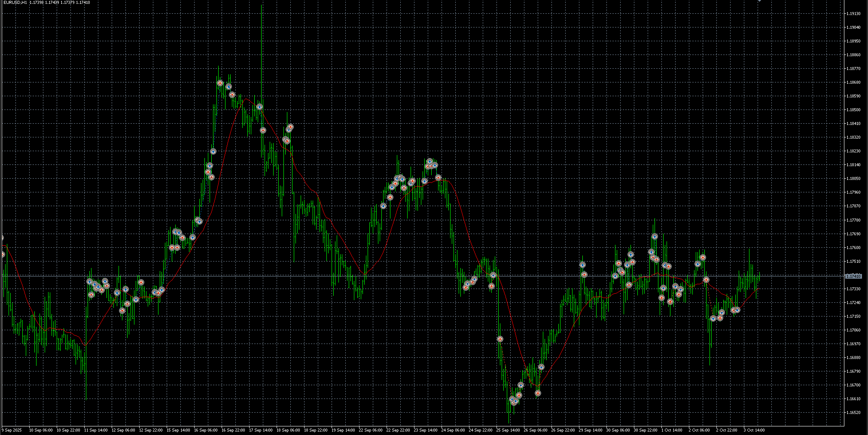
Task: Click the topmost trade marker near 1.18680
Action: point(220,83)
